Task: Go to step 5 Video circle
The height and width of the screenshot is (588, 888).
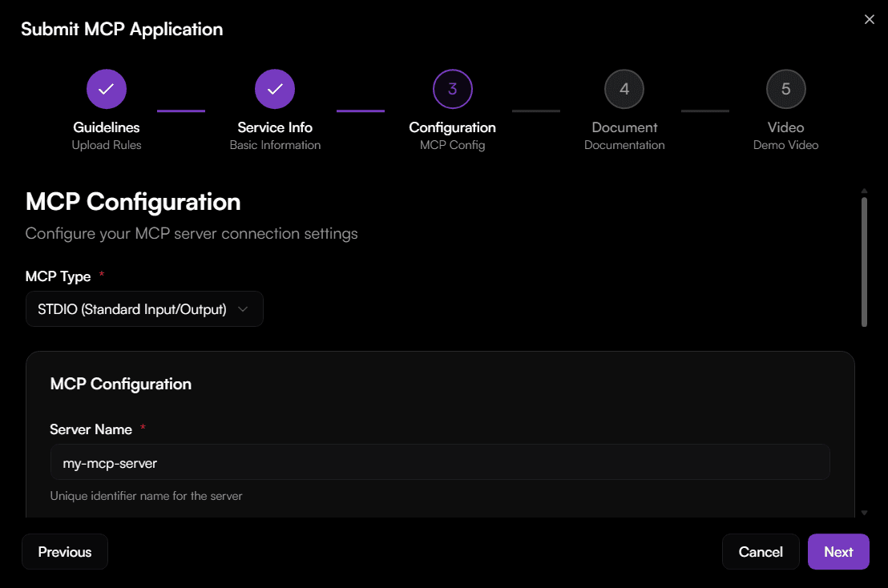Action: [786, 89]
